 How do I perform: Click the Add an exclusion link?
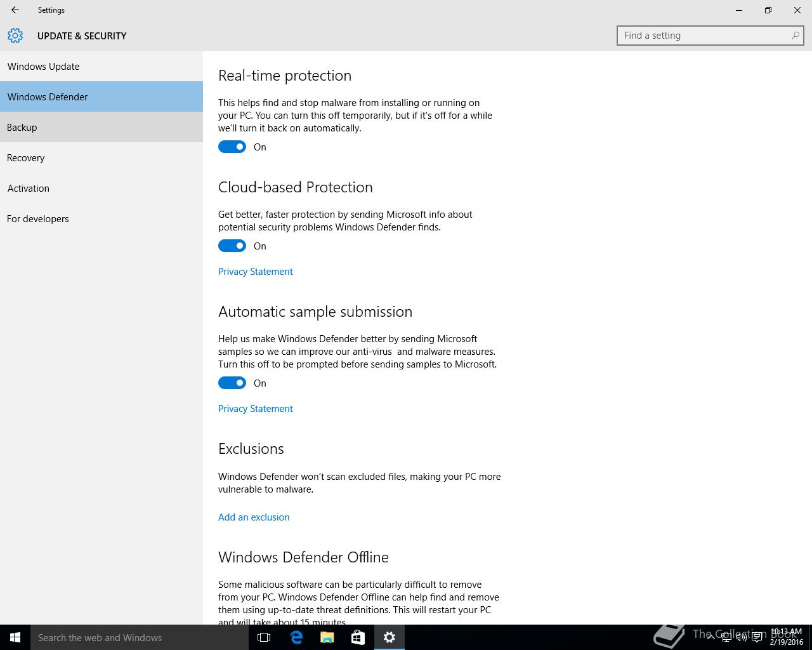(x=254, y=517)
